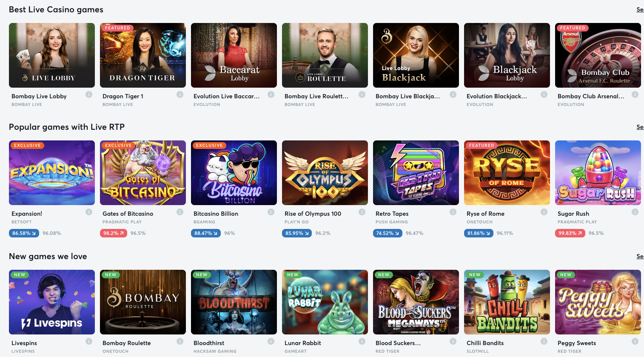The height and width of the screenshot is (357, 644).
Task: Open info icon for Livespins
Action: coord(89,341)
